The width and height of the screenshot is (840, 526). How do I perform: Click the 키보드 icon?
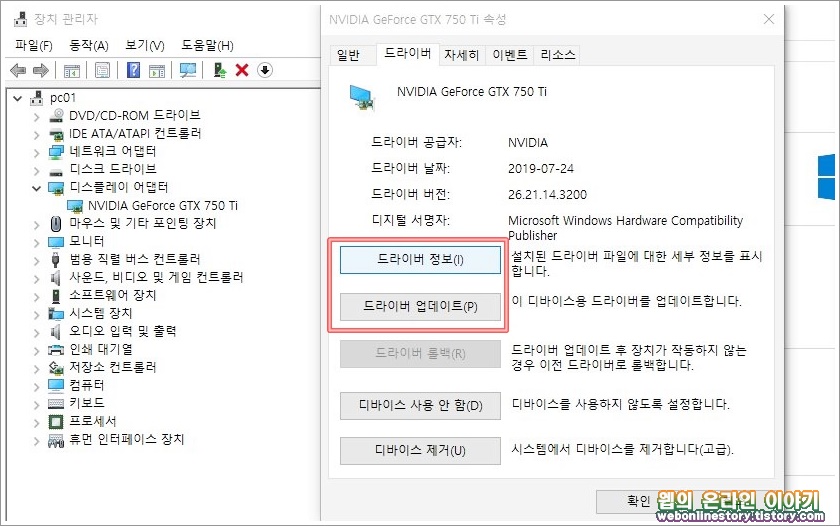(56, 403)
